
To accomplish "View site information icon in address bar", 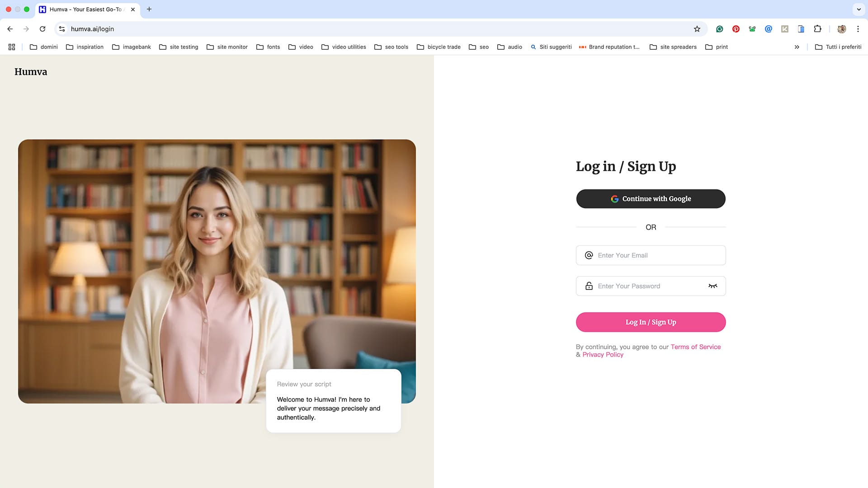I will point(62,29).
